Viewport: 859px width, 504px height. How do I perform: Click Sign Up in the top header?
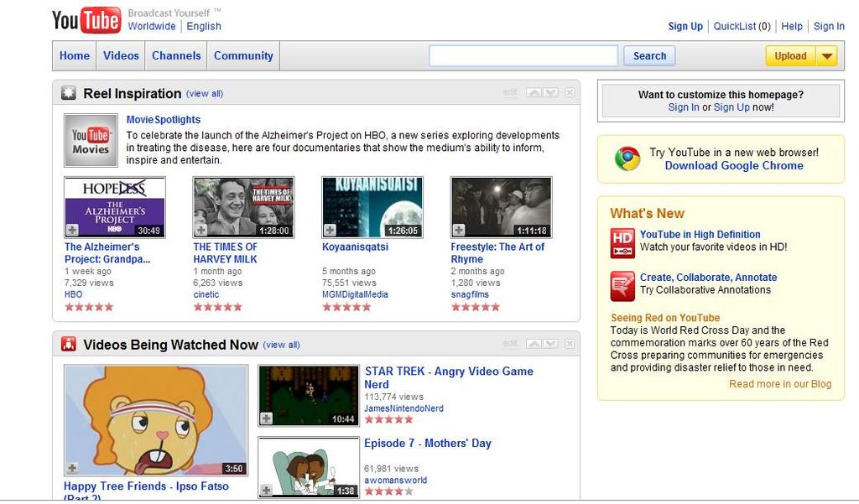(685, 26)
